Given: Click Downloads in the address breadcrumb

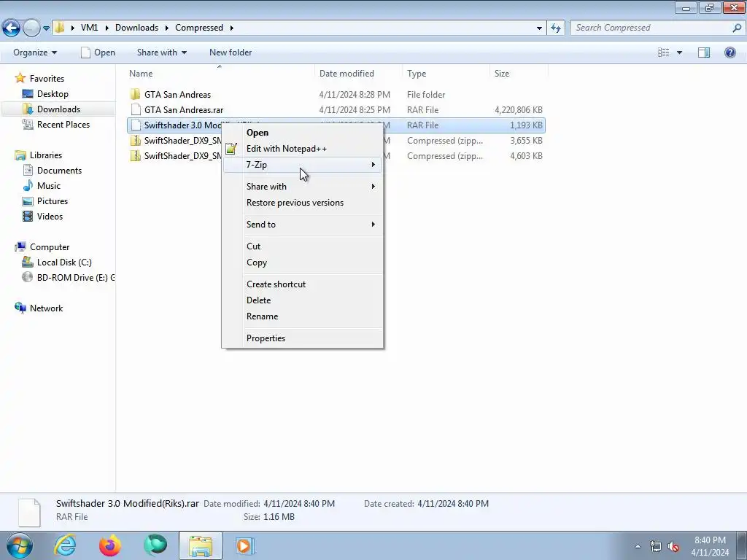Looking at the screenshot, I should click(x=136, y=28).
